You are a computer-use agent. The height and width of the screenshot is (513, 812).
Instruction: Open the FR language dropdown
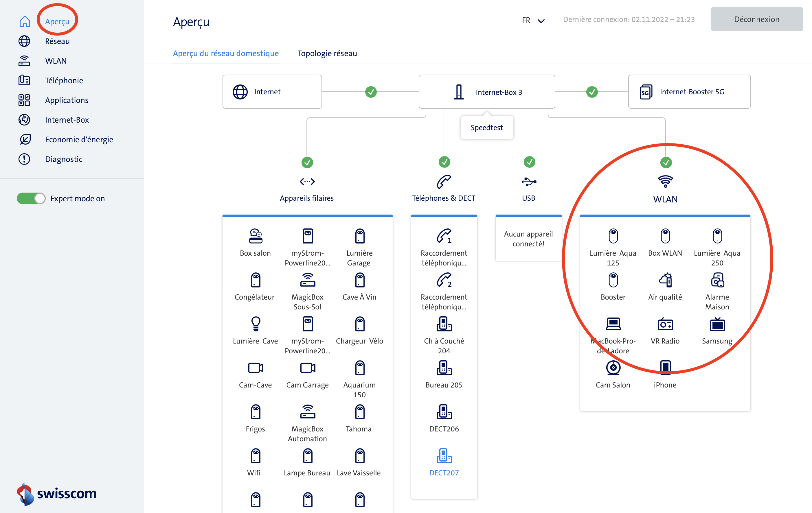[533, 20]
